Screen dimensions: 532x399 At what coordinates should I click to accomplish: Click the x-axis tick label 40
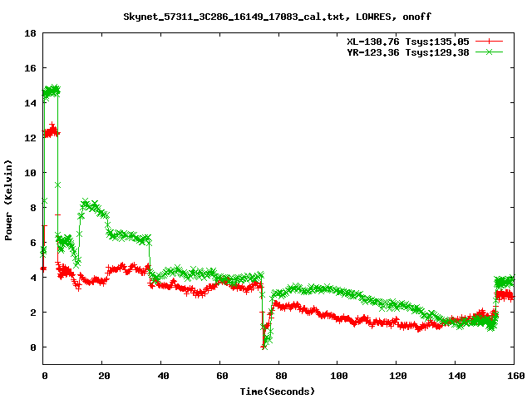coord(163,376)
